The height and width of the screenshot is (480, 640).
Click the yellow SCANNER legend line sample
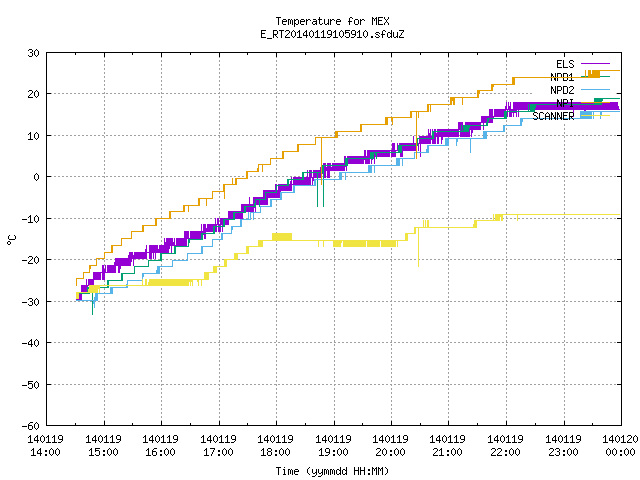pos(595,116)
